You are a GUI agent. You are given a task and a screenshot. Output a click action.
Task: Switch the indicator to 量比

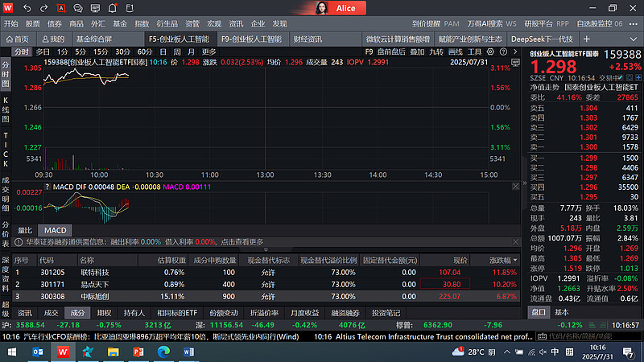25,230
